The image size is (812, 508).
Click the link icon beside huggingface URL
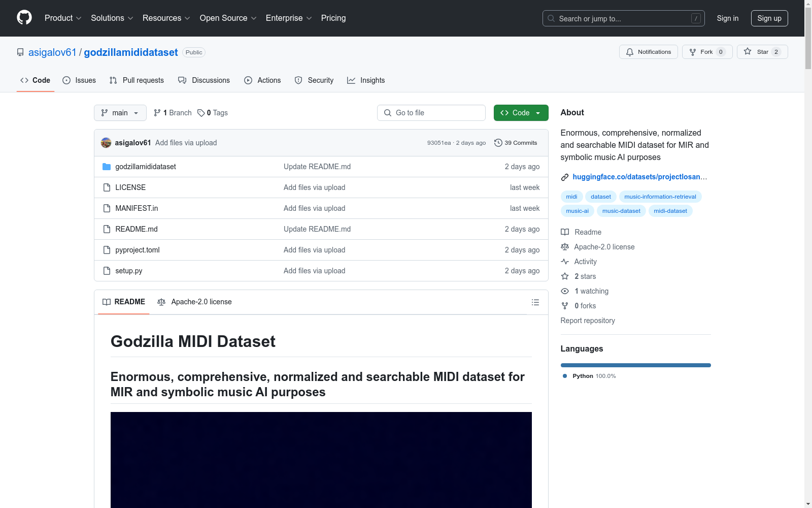[565, 177]
